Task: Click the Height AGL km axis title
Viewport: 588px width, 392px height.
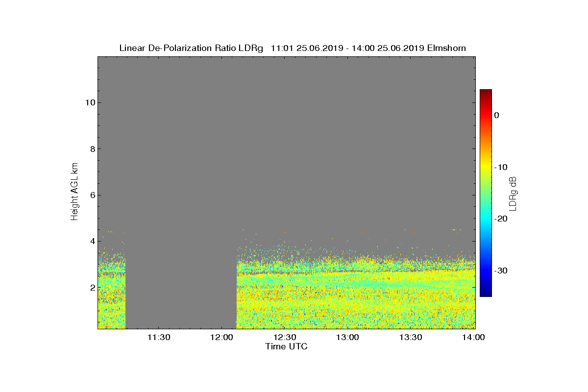Action: tap(74, 192)
